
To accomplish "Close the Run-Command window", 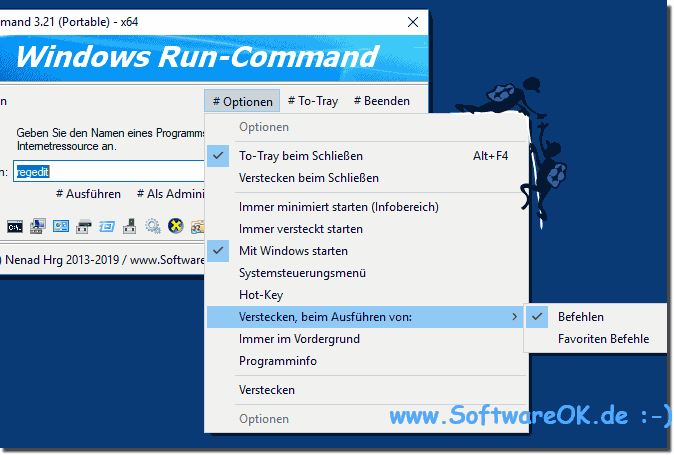I will pos(413,22).
